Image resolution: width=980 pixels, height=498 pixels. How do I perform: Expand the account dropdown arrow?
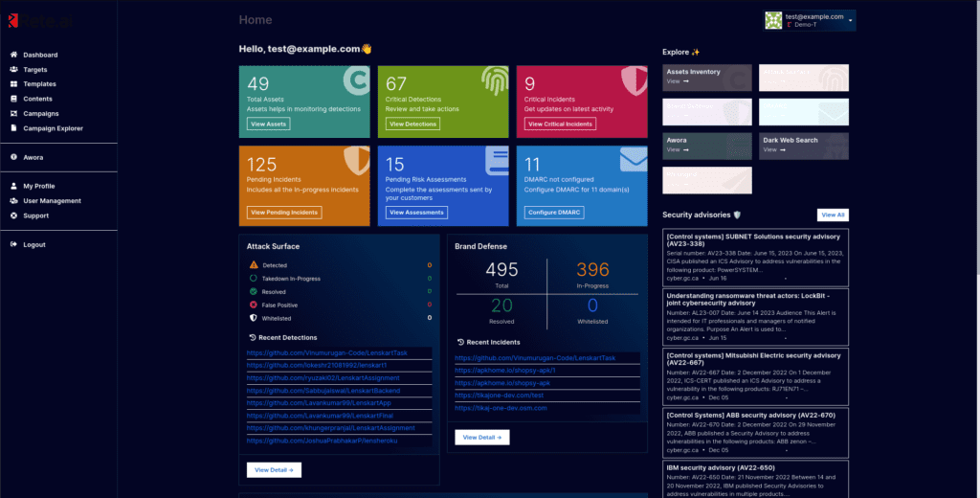coord(850,21)
